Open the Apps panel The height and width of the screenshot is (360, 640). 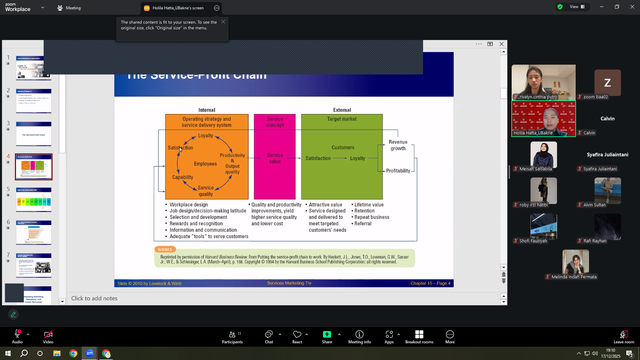click(389, 337)
